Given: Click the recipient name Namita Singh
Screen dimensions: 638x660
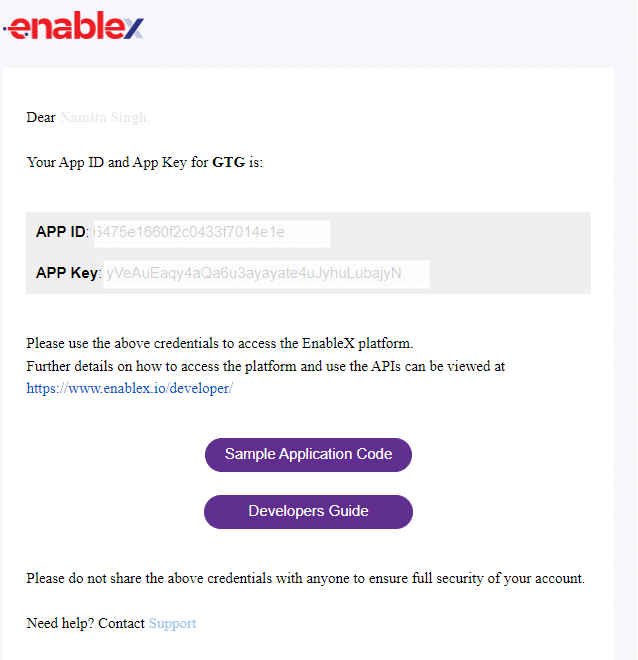Looking at the screenshot, I should click(x=105, y=117).
